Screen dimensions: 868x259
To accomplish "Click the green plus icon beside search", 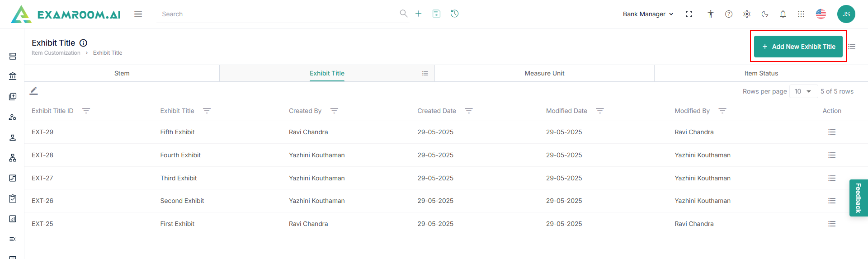I will tap(419, 14).
